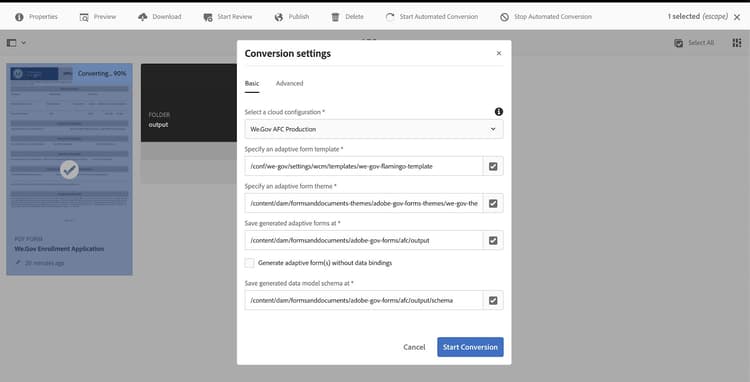Open the We.Gov AFC Production dropdown

point(374,129)
